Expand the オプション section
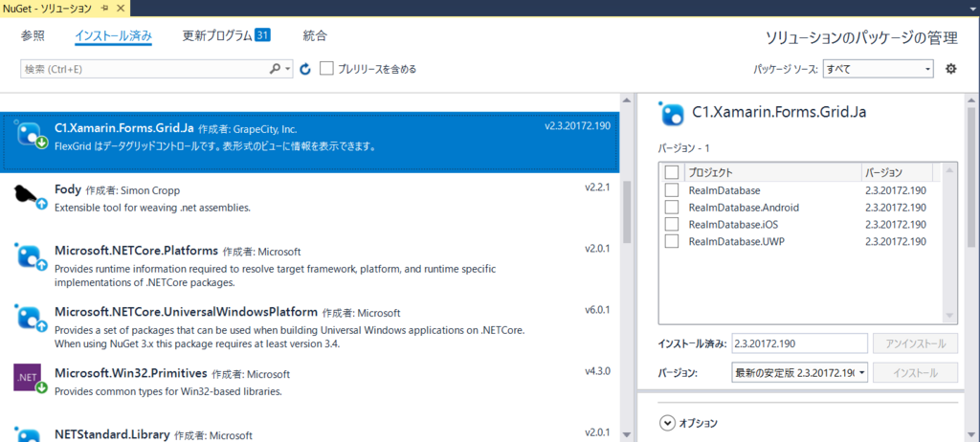 667,423
